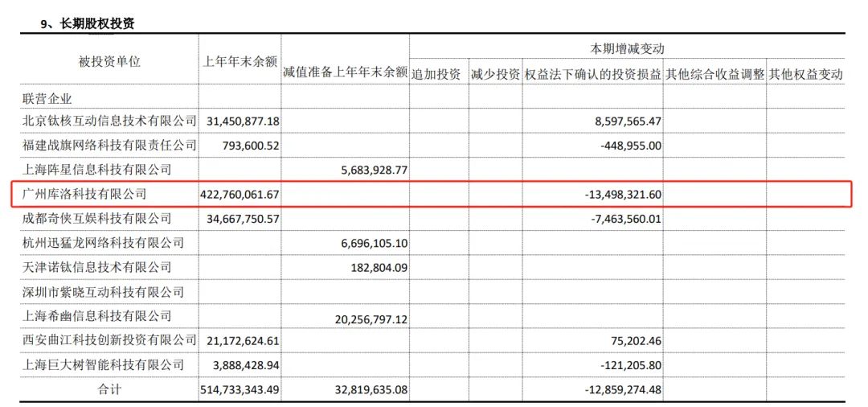Click value 31,450,877.18
Image resolution: width=868 pixels, height=407 pixels.
coord(243,121)
